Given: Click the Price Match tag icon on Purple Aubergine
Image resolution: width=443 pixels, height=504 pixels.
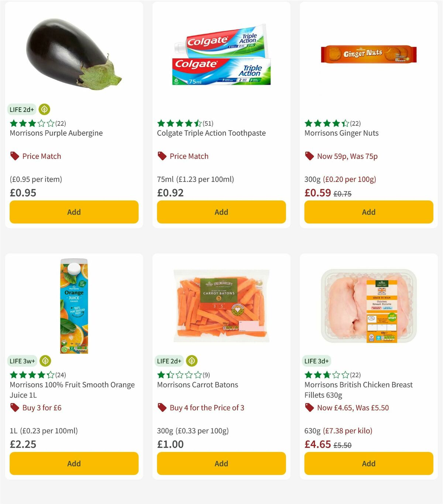Looking at the screenshot, I should coord(14,156).
